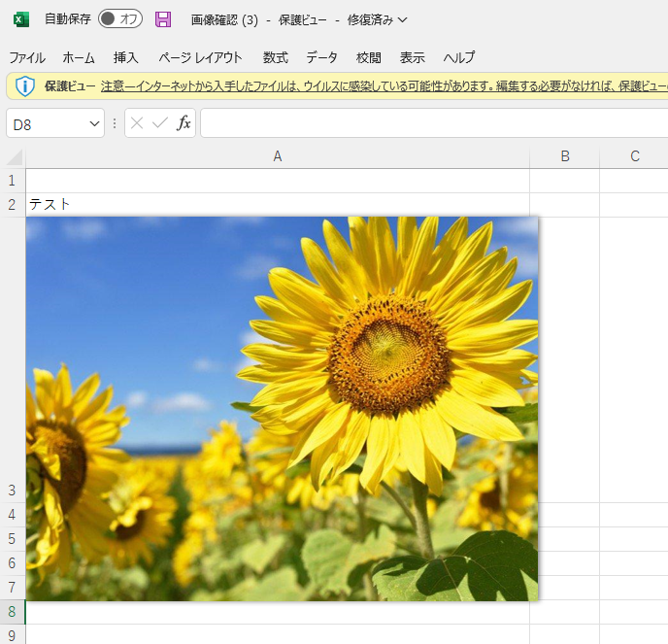Select row 8 header
Image resolution: width=668 pixels, height=644 pixels.
(13, 612)
